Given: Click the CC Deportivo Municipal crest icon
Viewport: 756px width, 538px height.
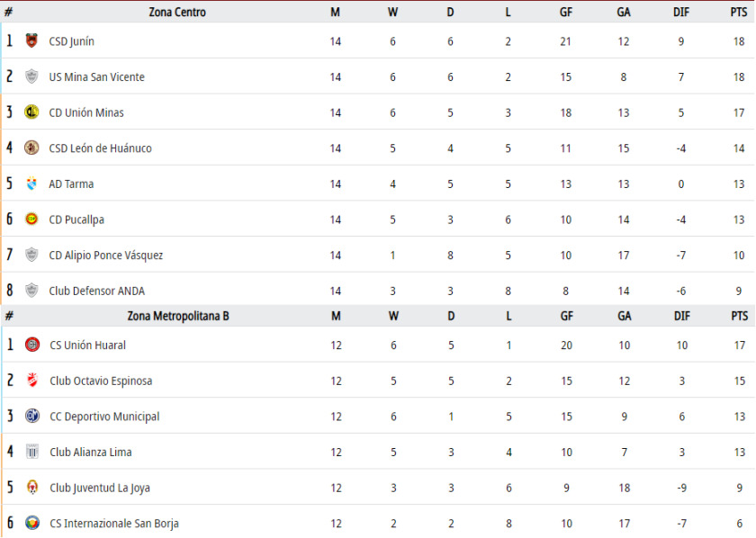Looking at the screenshot, I should click(32, 416).
